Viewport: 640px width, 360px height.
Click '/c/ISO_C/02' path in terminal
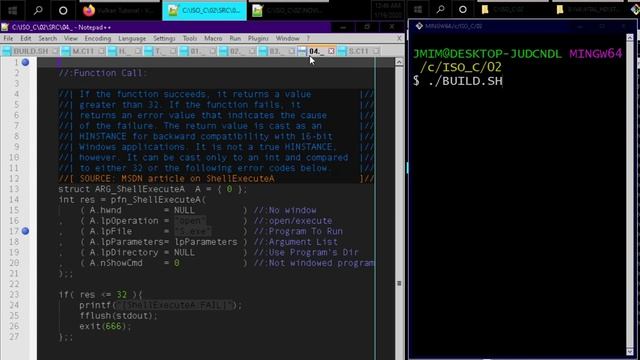pos(460,67)
